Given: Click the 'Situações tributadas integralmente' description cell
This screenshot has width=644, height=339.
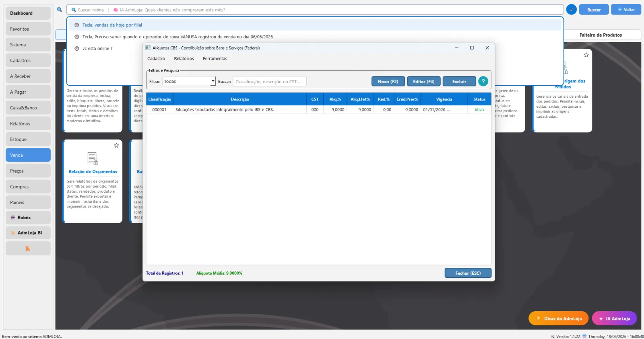Looking at the screenshot, I should [x=240, y=110].
